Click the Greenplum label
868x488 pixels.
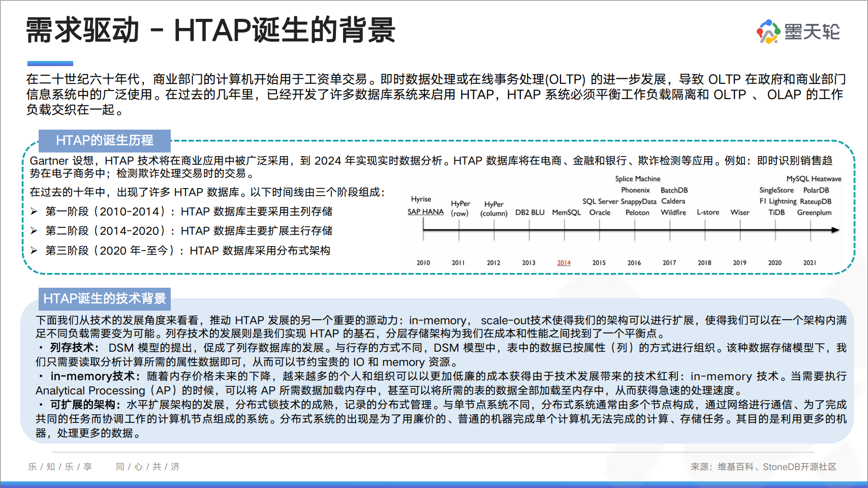point(815,212)
